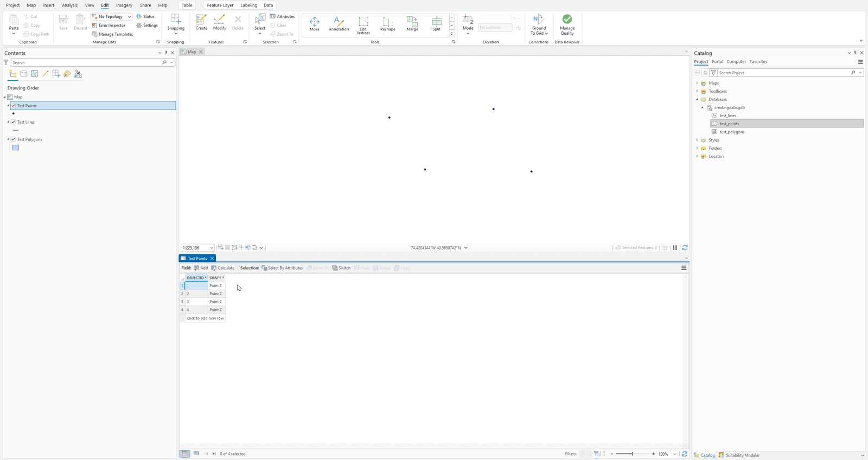
Task: Pick the Merge tool
Action: (412, 24)
